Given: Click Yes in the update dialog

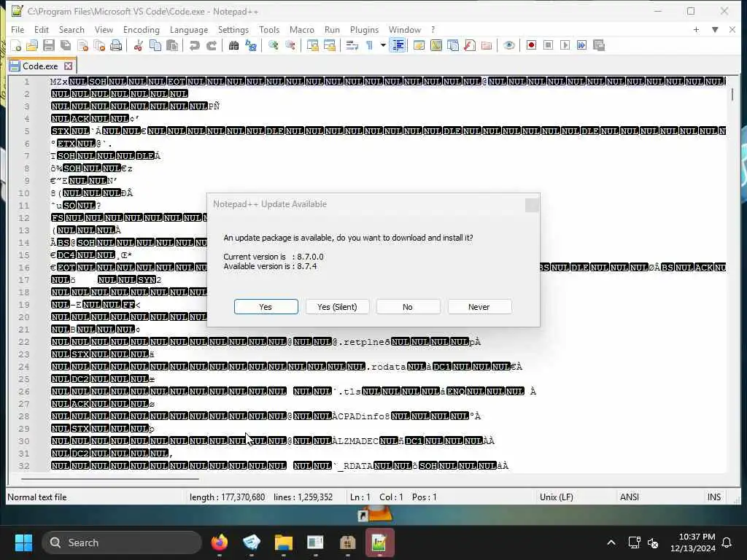Looking at the screenshot, I should tap(266, 307).
